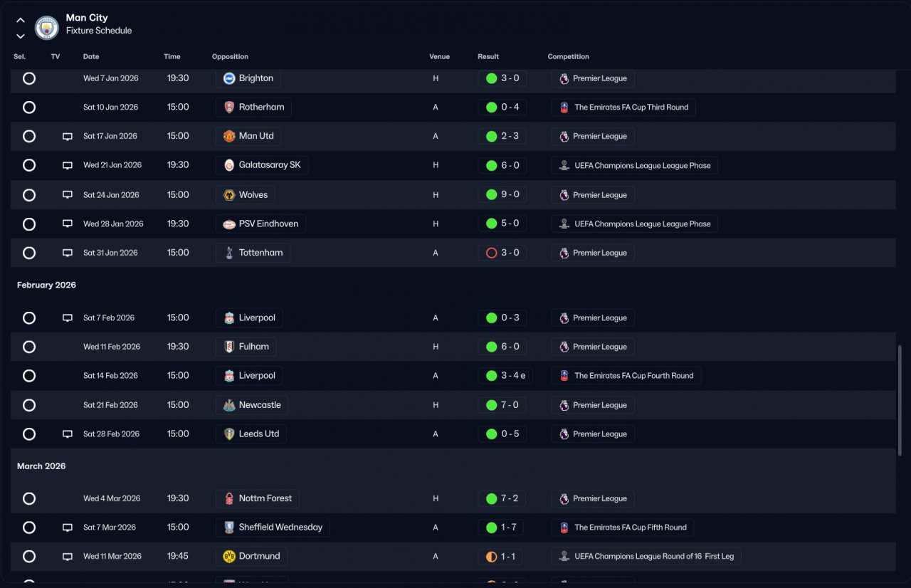Click the TV icon in Leeds Utd row
911x588 pixels.
68,434
